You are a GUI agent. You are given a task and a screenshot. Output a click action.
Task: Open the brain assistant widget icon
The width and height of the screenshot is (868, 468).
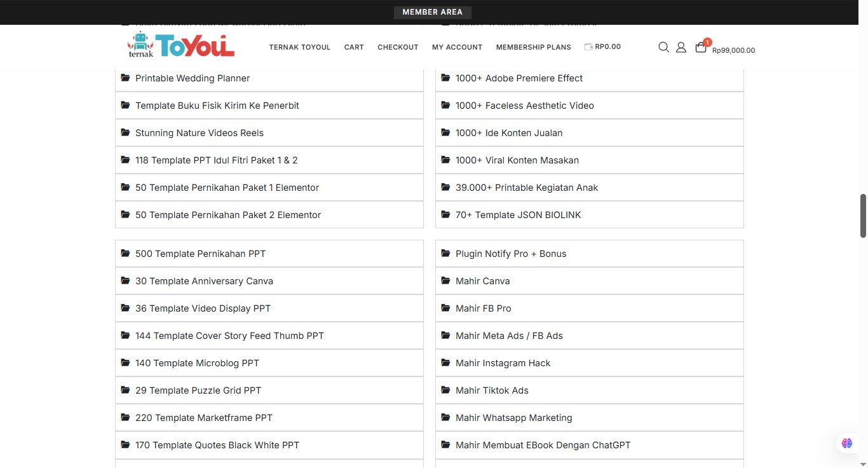(847, 443)
